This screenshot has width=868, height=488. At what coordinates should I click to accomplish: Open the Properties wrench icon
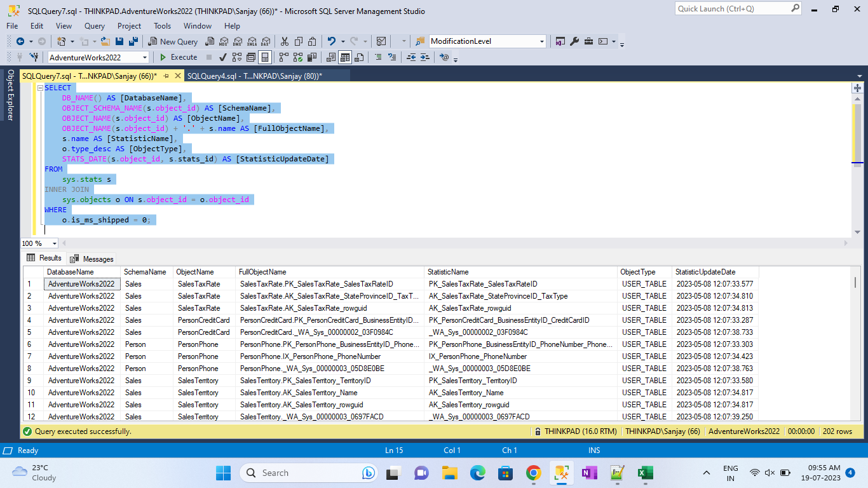pos(574,41)
